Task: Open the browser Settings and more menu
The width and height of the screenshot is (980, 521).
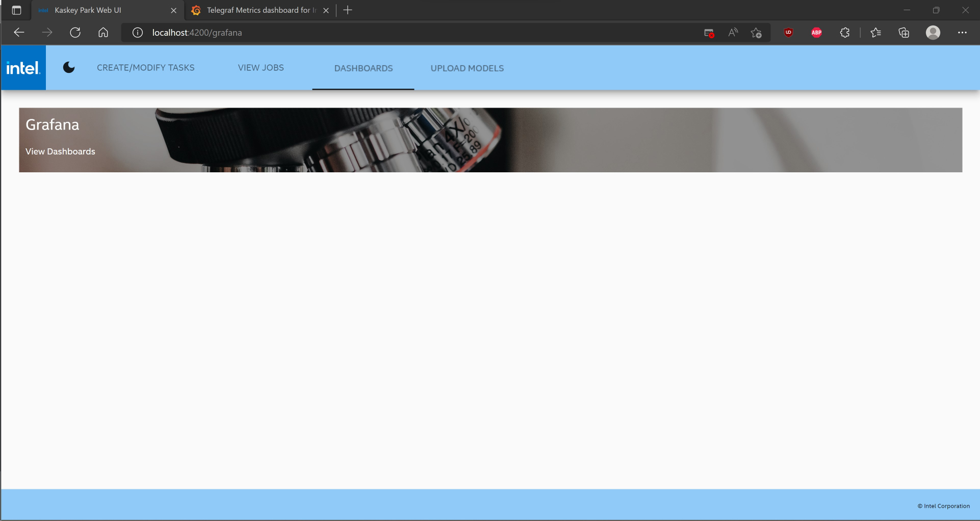Action: point(962,33)
